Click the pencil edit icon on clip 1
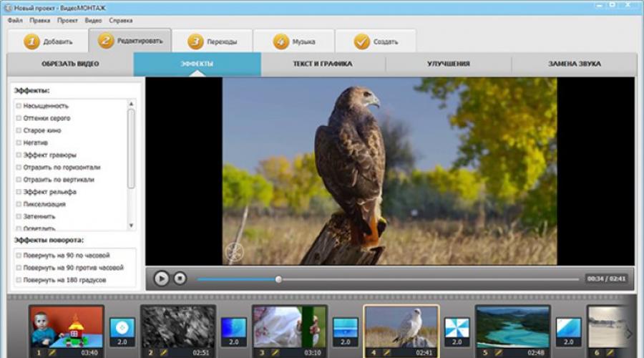Screen dimensions: 644x358 49,352
